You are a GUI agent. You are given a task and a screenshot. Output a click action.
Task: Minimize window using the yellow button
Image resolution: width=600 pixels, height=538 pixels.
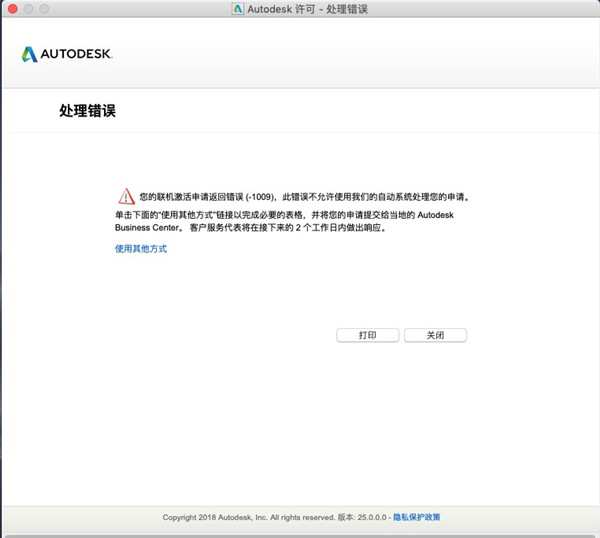pos(28,8)
